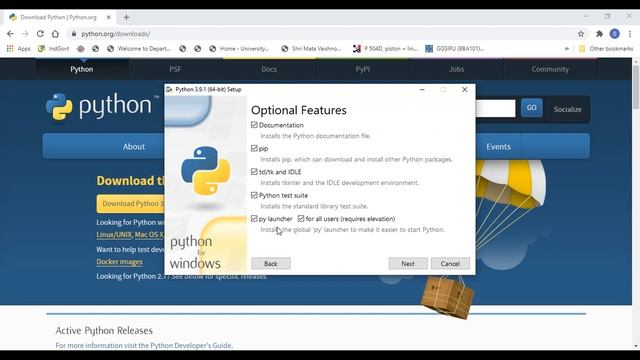Select the PSF top nav tab
The width and height of the screenshot is (640, 360).
point(176,69)
